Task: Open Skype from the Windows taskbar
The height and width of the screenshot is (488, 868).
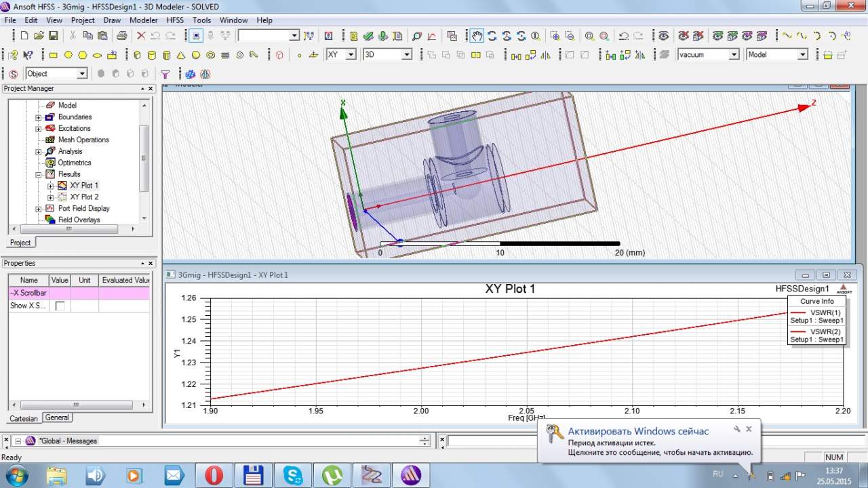Action: coord(294,475)
